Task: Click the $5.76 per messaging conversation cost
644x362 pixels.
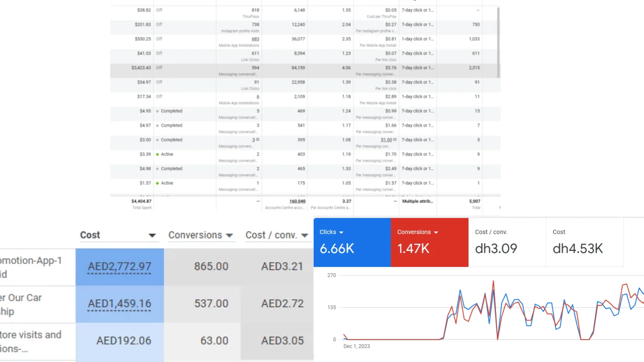Action: tap(391, 68)
